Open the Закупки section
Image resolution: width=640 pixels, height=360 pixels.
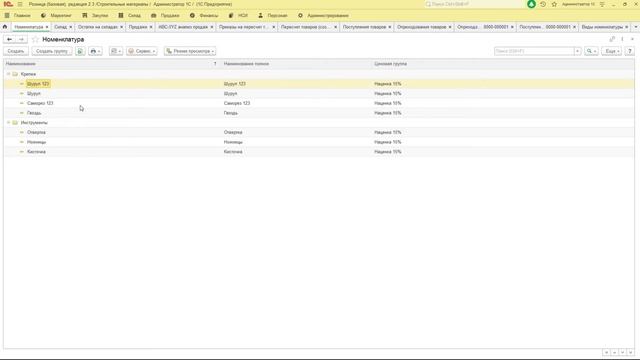click(95, 16)
